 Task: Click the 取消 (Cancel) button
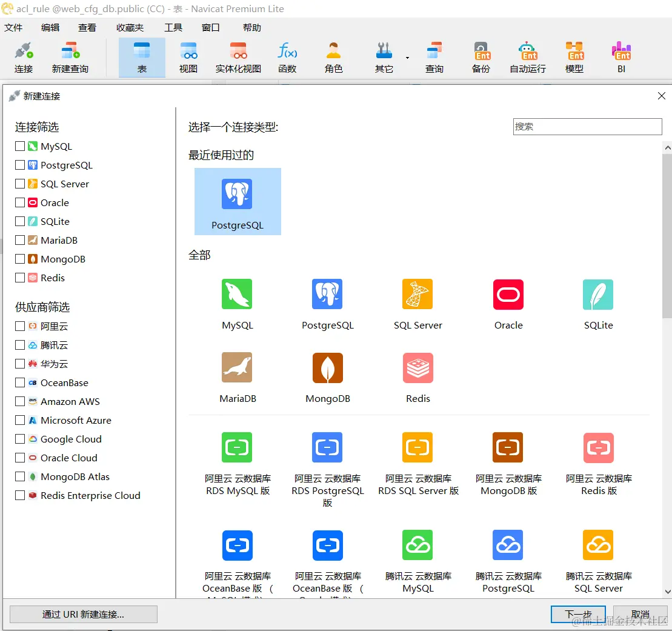tap(640, 614)
